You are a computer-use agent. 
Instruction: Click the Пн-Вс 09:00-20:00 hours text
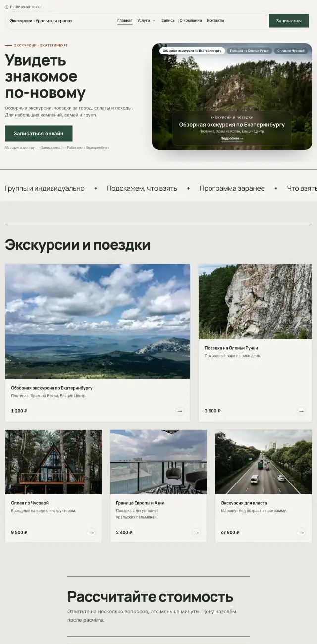[25, 7]
